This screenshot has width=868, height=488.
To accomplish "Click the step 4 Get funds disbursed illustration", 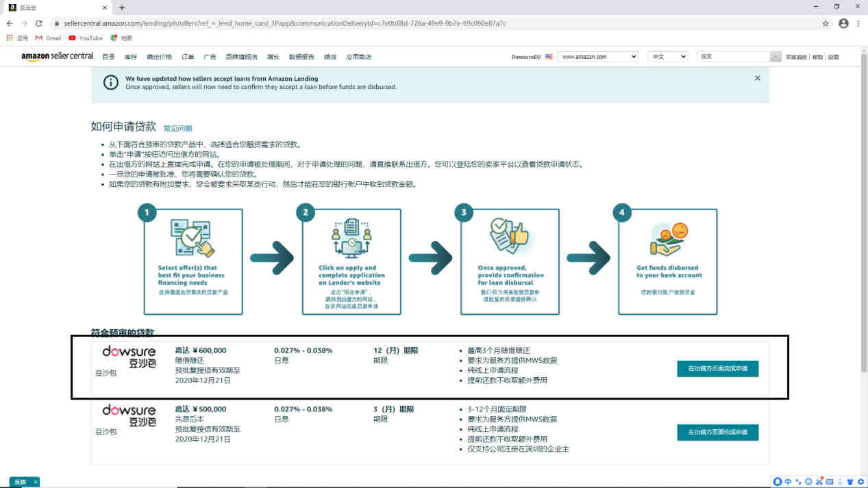I will (668, 240).
